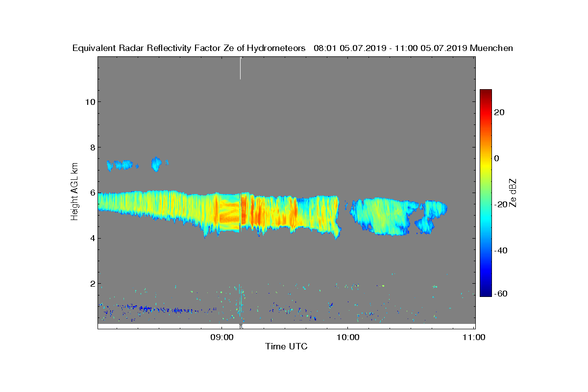
Task: Click the height tick label "2"
Action: 92,284
